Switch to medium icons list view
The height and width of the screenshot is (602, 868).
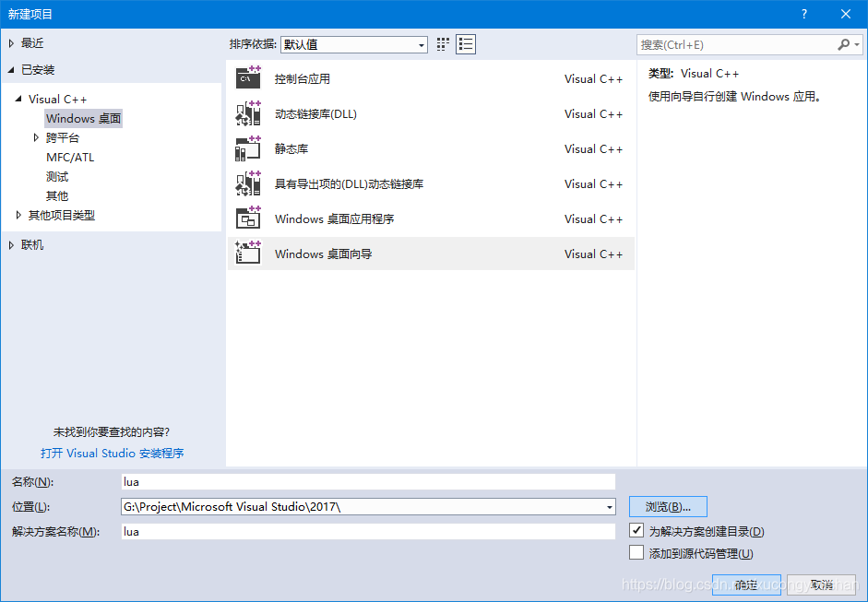click(466, 44)
